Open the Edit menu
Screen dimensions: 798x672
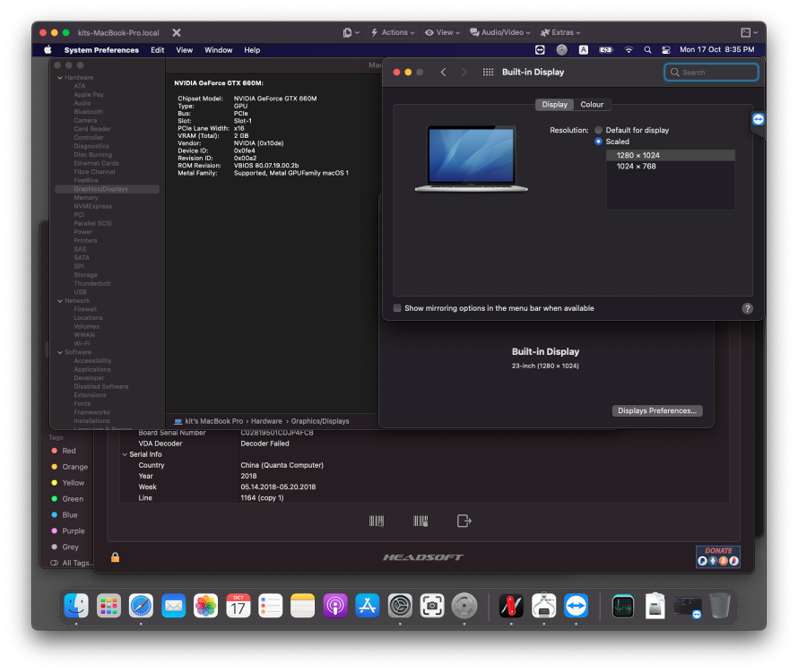click(x=157, y=50)
